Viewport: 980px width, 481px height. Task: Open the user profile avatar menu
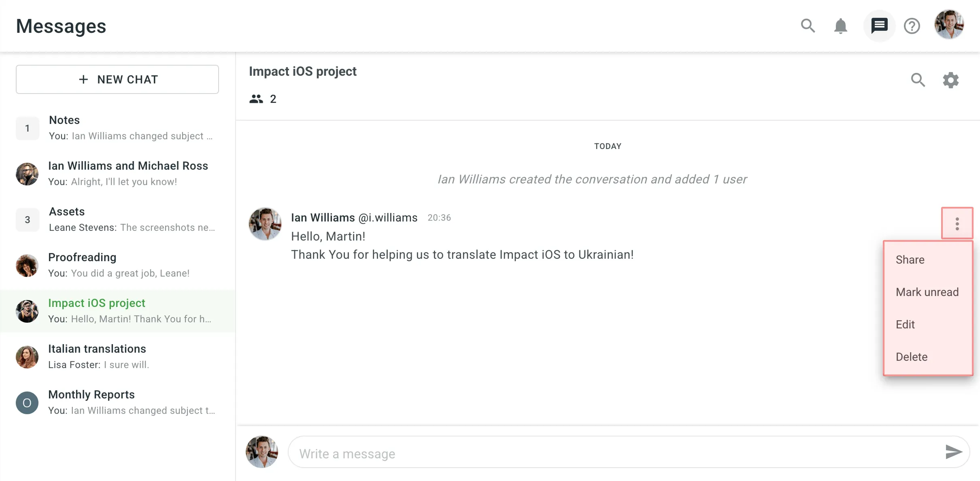pyautogui.click(x=949, y=25)
